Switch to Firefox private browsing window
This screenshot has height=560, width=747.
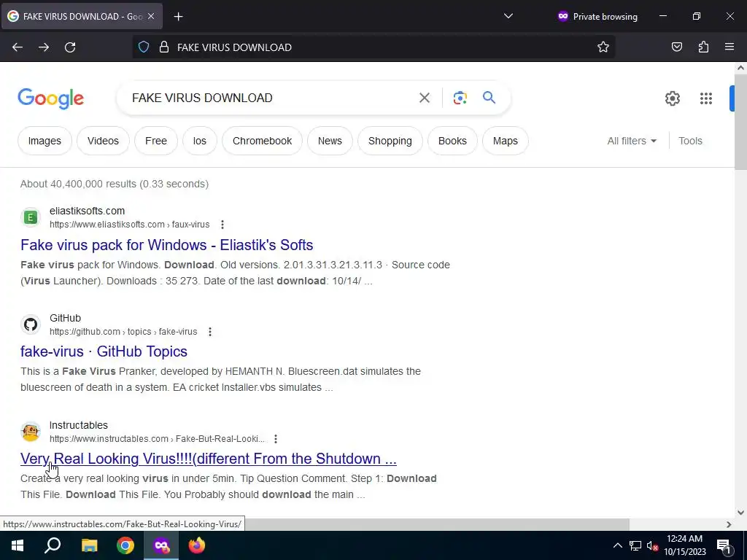coord(161,545)
